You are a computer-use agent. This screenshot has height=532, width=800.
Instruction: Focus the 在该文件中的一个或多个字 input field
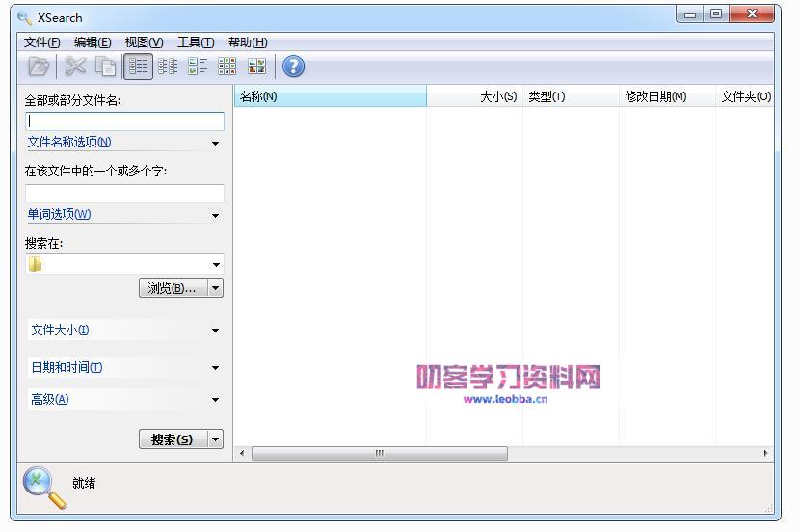pos(125,194)
